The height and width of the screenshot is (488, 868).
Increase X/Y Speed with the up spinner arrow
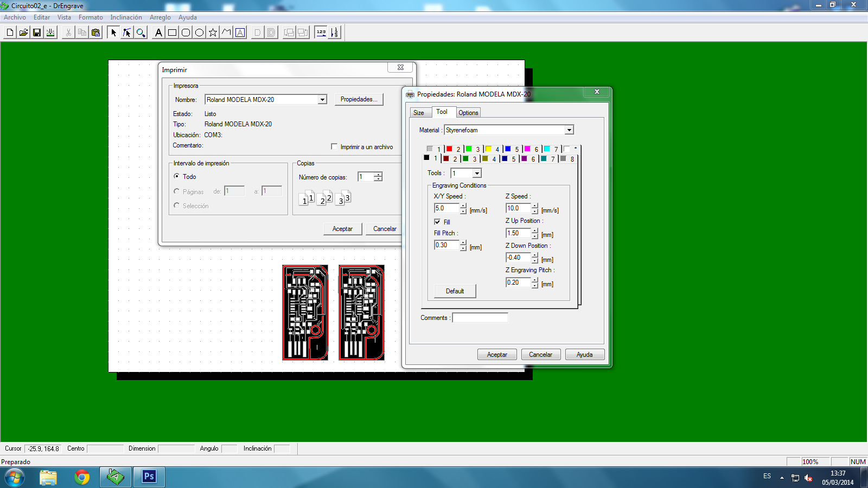[x=463, y=206]
